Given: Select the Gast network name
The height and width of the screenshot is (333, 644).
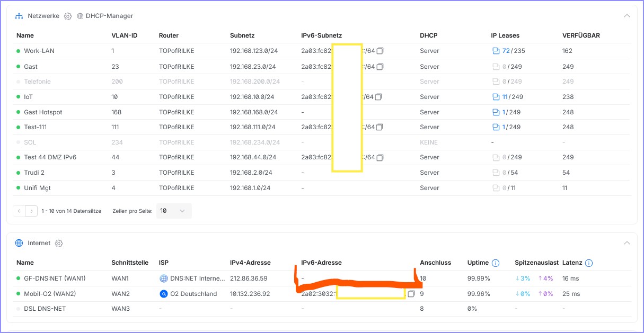Looking at the screenshot, I should point(31,67).
